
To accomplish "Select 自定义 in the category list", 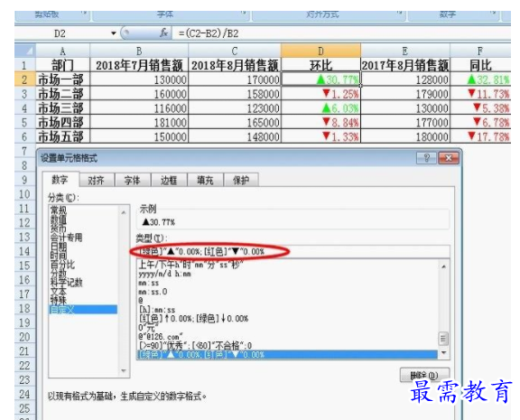I will 83,310.
